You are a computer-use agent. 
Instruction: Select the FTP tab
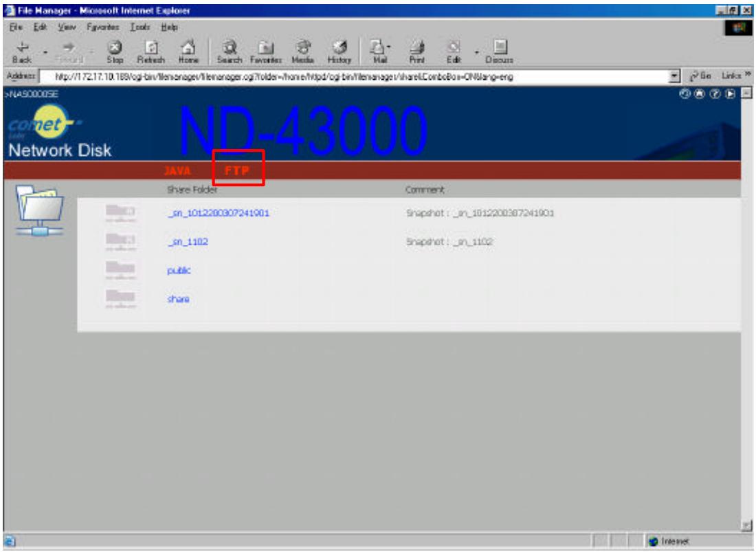(x=236, y=170)
